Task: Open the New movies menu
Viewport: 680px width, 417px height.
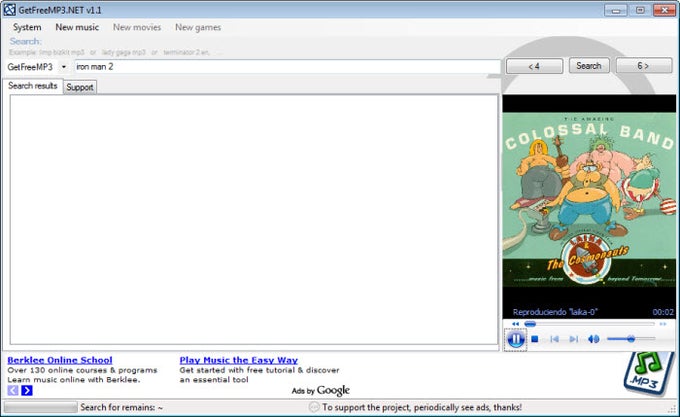Action: 137,27
